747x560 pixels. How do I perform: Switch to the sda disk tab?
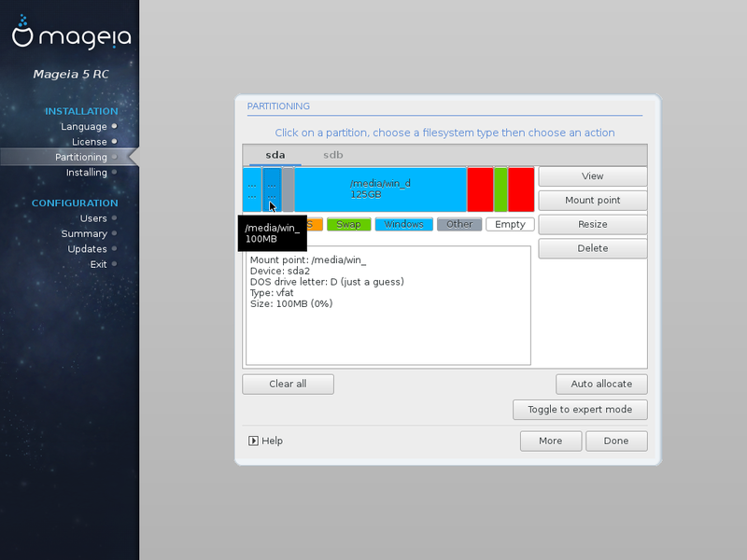coord(275,155)
